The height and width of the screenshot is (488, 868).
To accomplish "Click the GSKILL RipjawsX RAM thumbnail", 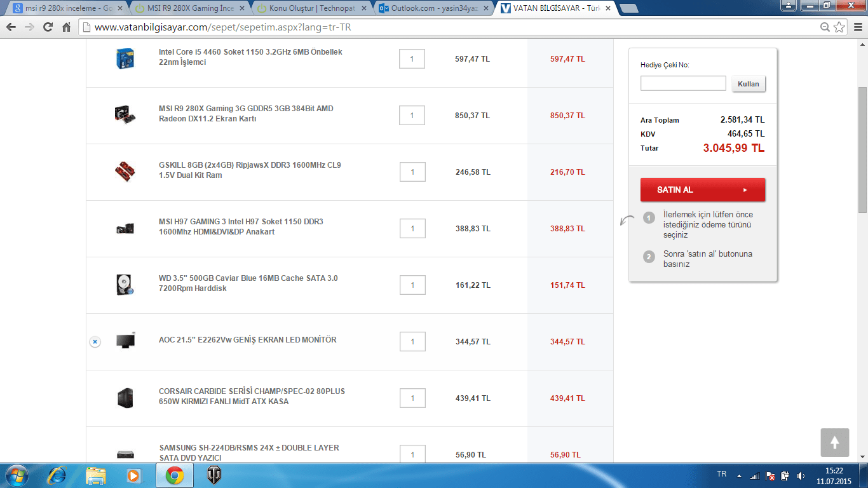I will coord(125,172).
